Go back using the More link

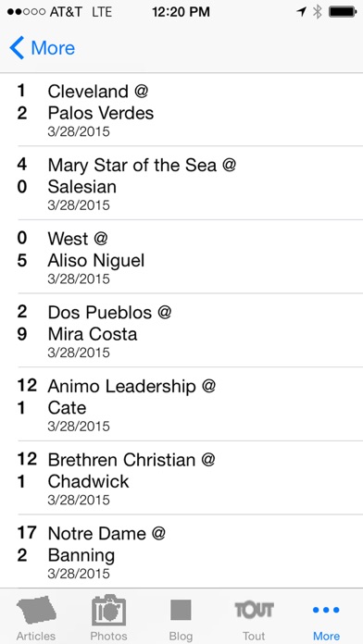click(53, 47)
